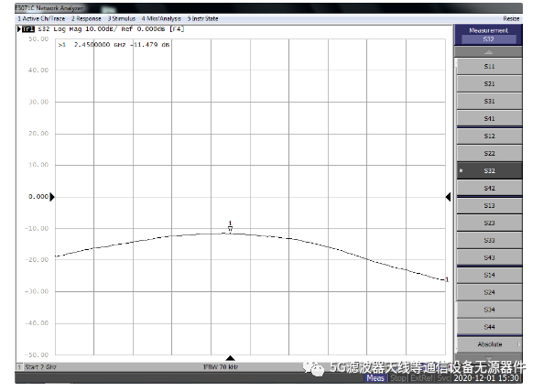The height and width of the screenshot is (392, 543).
Task: Select the highlighted S32 measurement softkey
Action: tap(489, 170)
